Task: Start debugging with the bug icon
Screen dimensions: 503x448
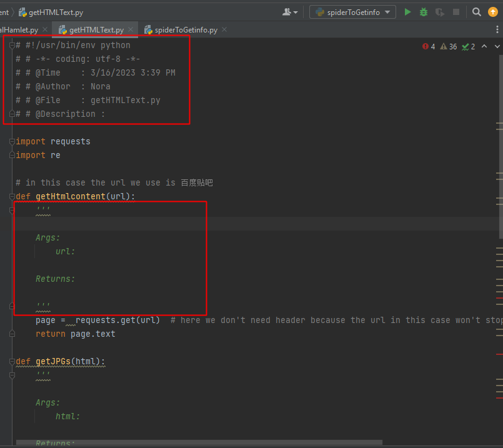Action: (424, 12)
